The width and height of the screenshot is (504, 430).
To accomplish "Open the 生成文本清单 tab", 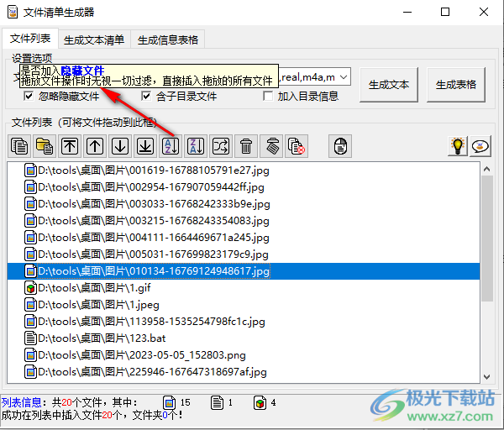I will (94, 39).
